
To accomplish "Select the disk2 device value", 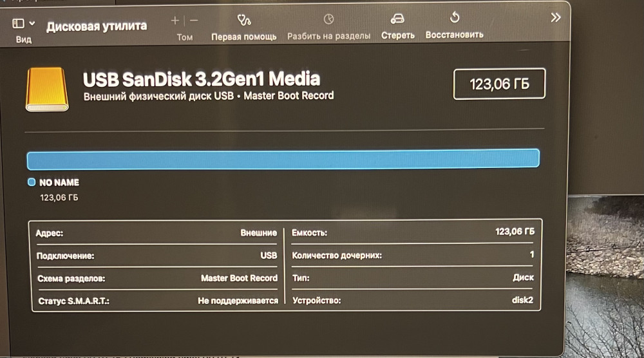I will click(521, 301).
